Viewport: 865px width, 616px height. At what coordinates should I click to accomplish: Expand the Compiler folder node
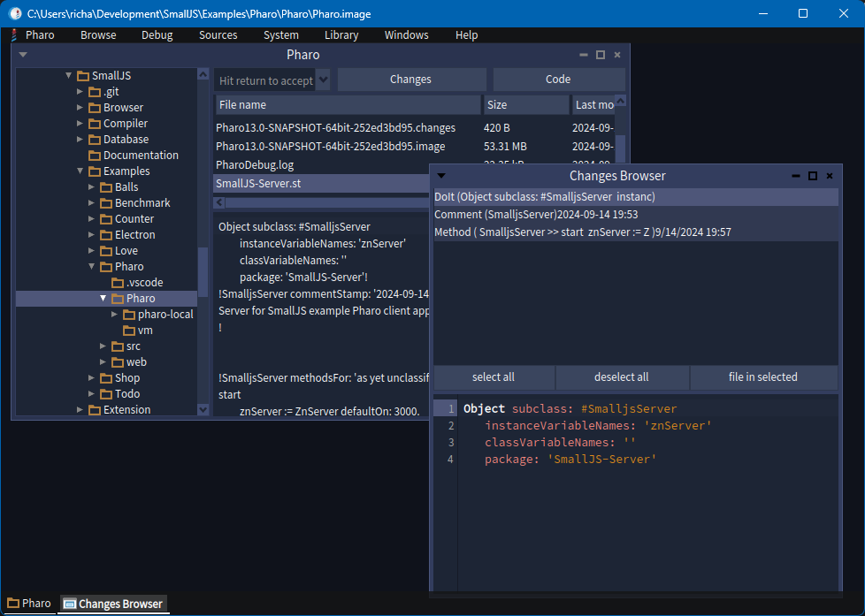pos(80,124)
